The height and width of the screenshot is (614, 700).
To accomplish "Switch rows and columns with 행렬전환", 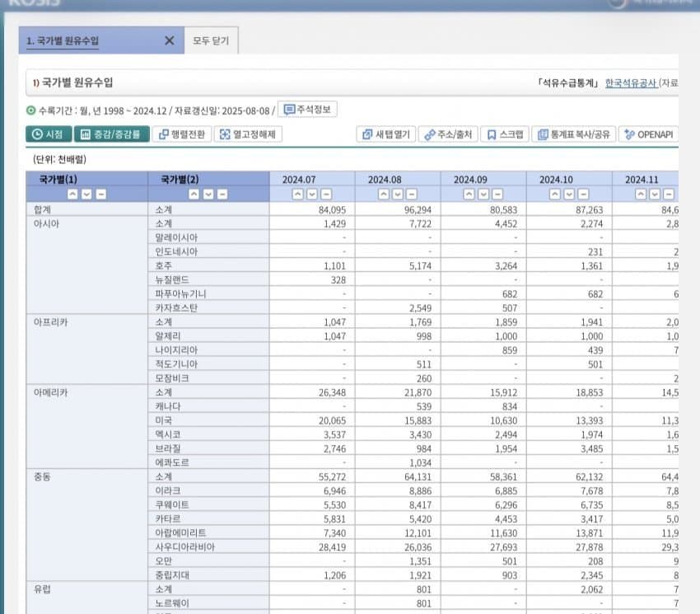I will click(x=182, y=134).
